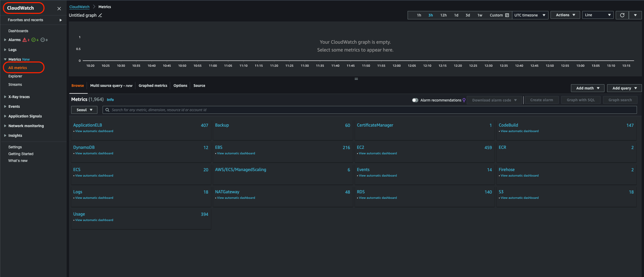Open the Line graph type dropdown
644x277 pixels.
point(598,15)
